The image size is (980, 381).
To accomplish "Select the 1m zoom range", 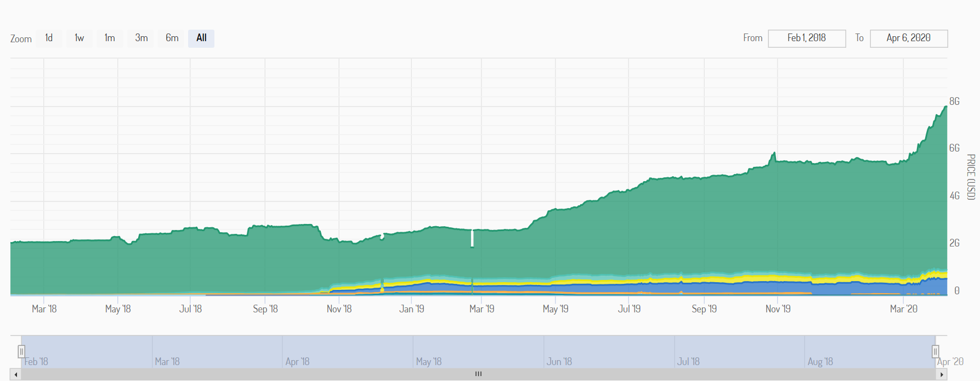I will (110, 38).
